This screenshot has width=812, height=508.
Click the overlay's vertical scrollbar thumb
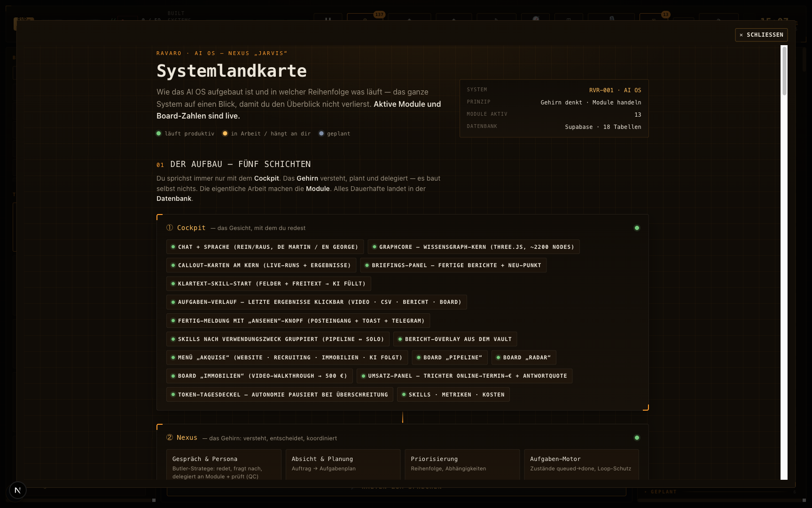pyautogui.click(x=784, y=71)
